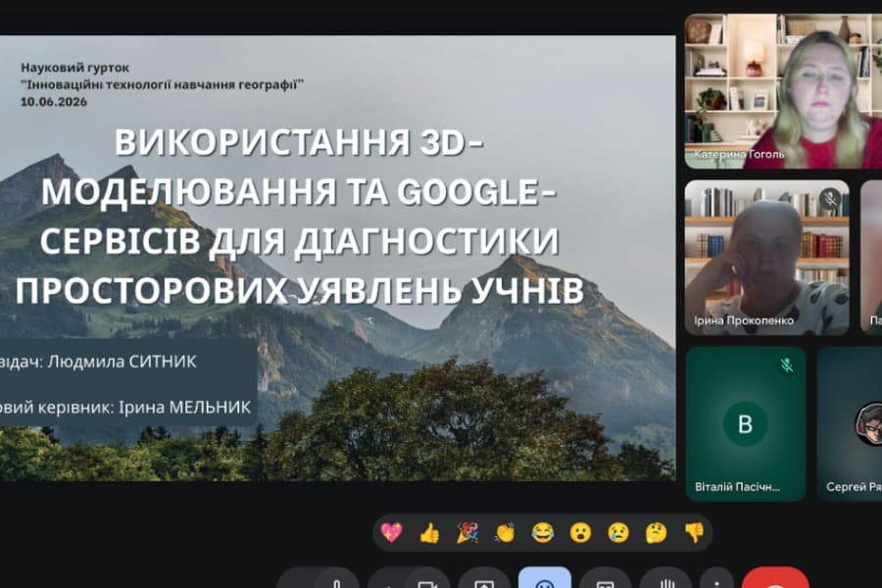The image size is (882, 588).
Task: Send the clapping hands reaction
Action: (x=505, y=532)
